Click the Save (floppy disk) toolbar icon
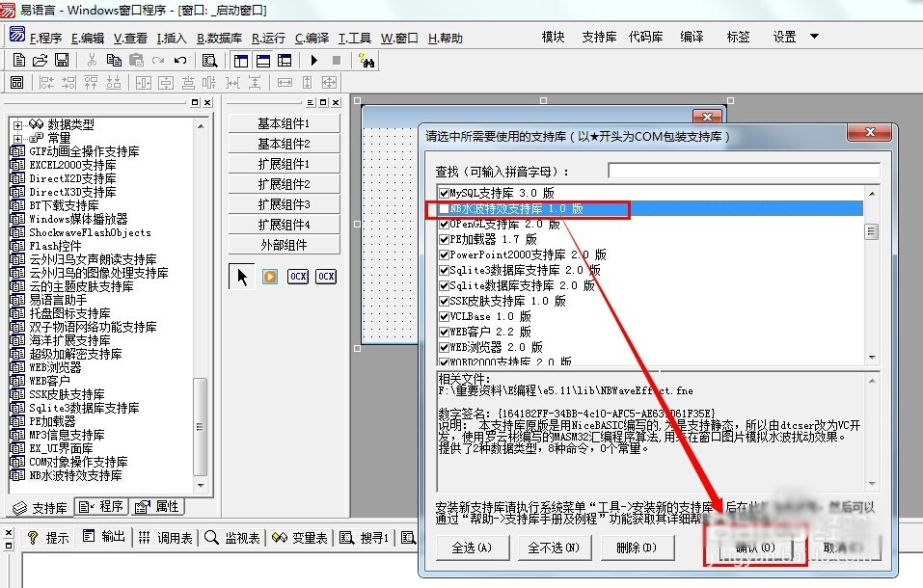Image resolution: width=923 pixels, height=588 pixels. click(61, 61)
